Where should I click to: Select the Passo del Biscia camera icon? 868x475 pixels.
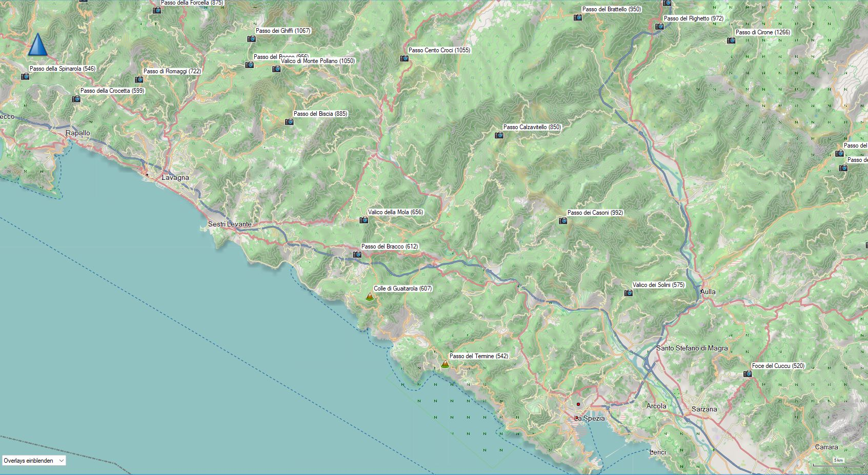[289, 122]
